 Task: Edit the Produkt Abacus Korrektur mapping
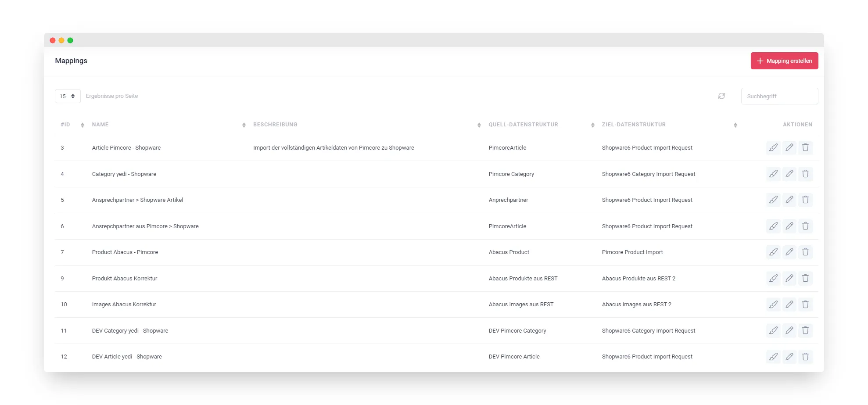coord(789,278)
